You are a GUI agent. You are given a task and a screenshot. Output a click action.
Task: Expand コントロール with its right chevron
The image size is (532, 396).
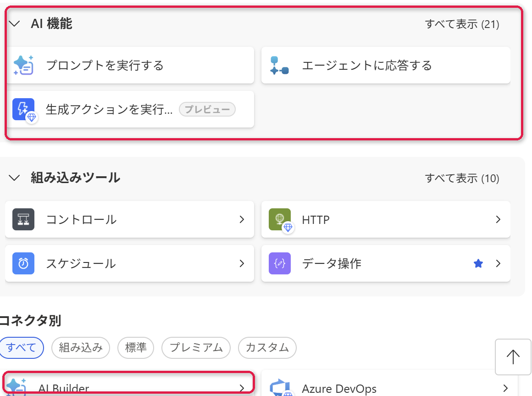click(x=242, y=219)
